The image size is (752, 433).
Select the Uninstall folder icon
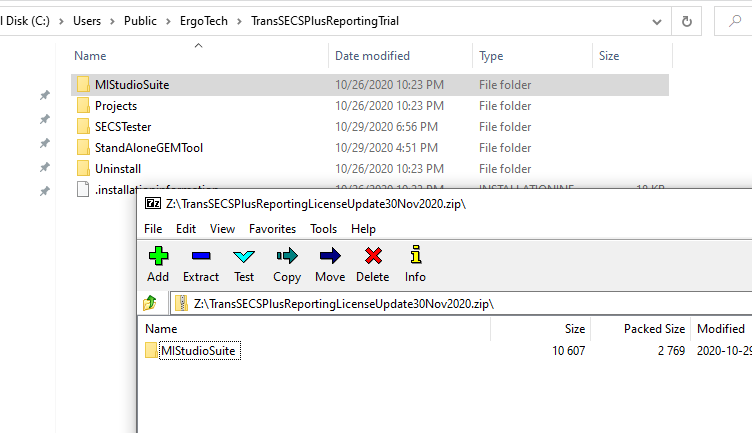coord(83,169)
